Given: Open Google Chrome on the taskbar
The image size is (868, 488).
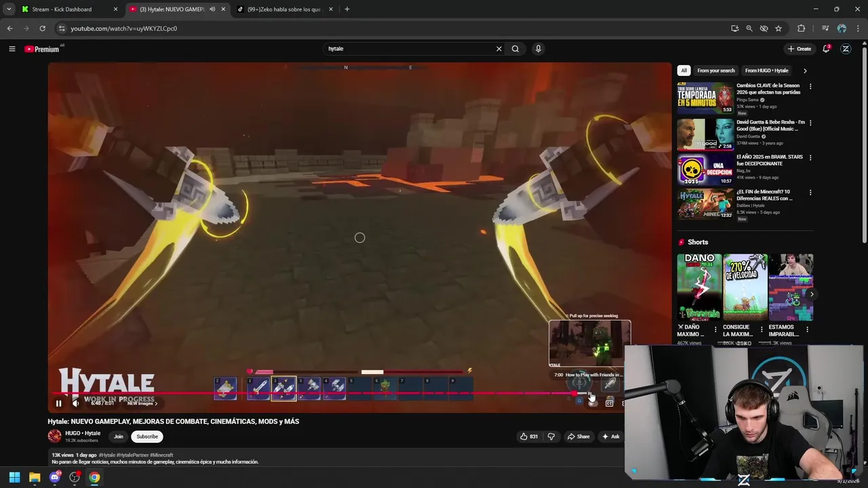Looking at the screenshot, I should point(94,477).
